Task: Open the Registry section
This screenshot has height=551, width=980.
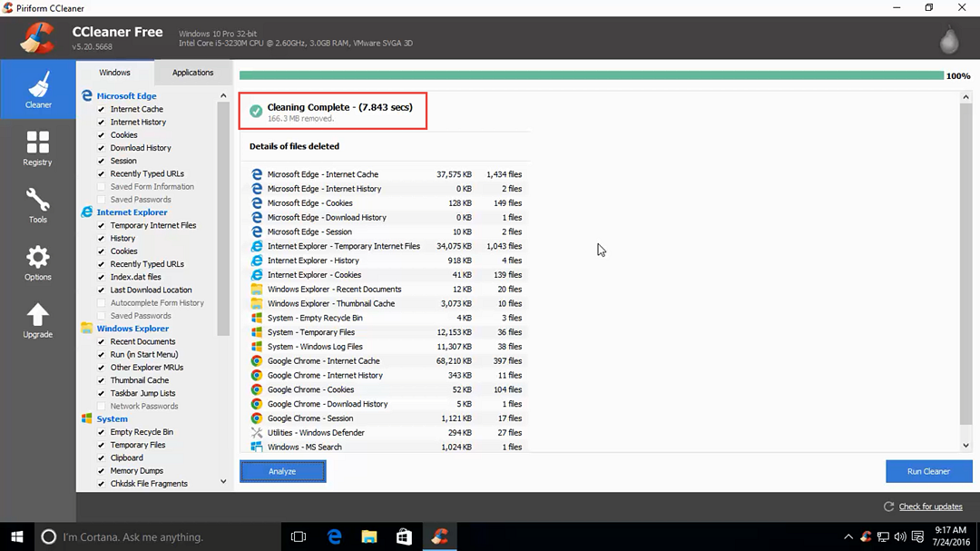Action: [x=37, y=148]
